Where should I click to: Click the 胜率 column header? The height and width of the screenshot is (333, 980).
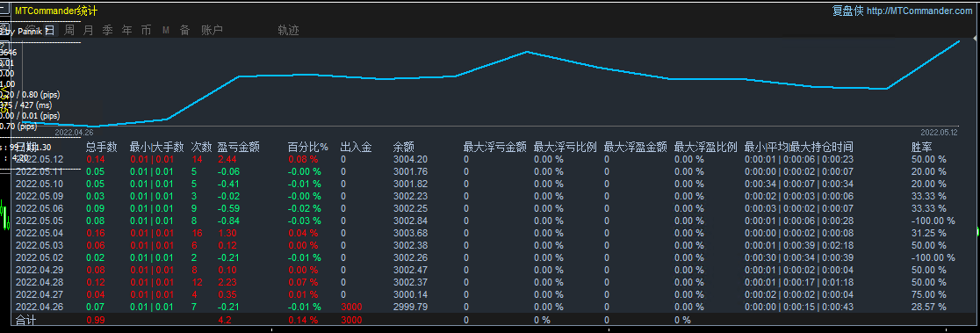(922, 148)
